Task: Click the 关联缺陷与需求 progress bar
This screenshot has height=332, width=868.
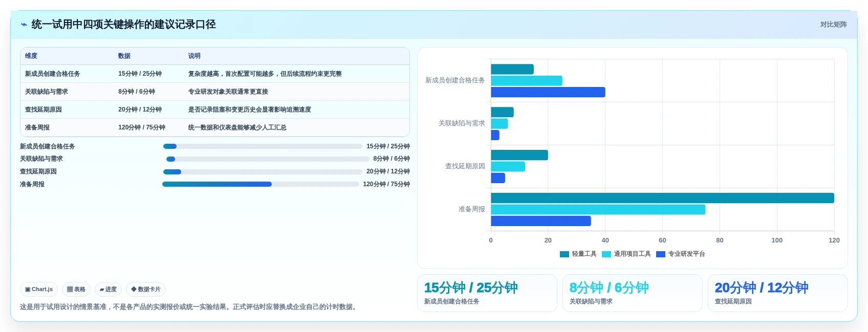Action: pyautogui.click(x=268, y=159)
